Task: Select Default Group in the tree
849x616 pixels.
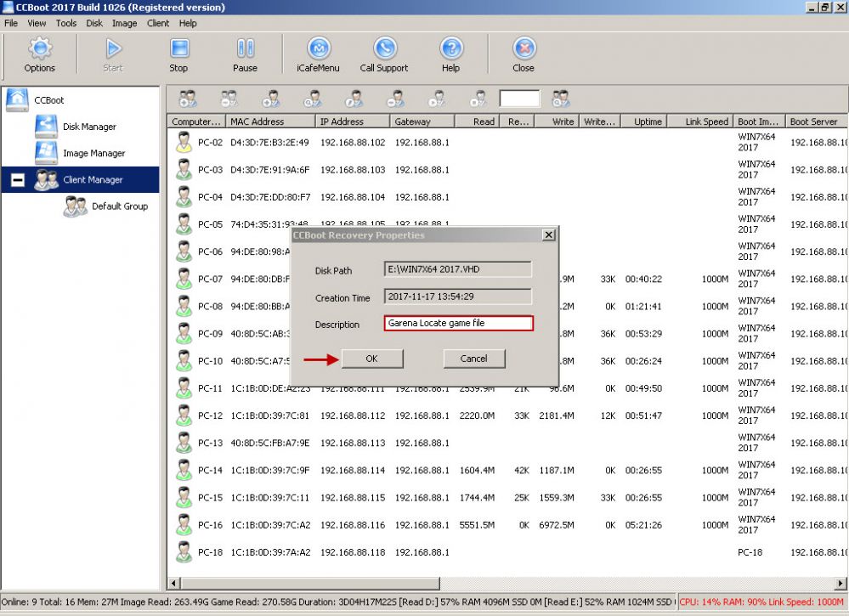Action: [x=119, y=206]
